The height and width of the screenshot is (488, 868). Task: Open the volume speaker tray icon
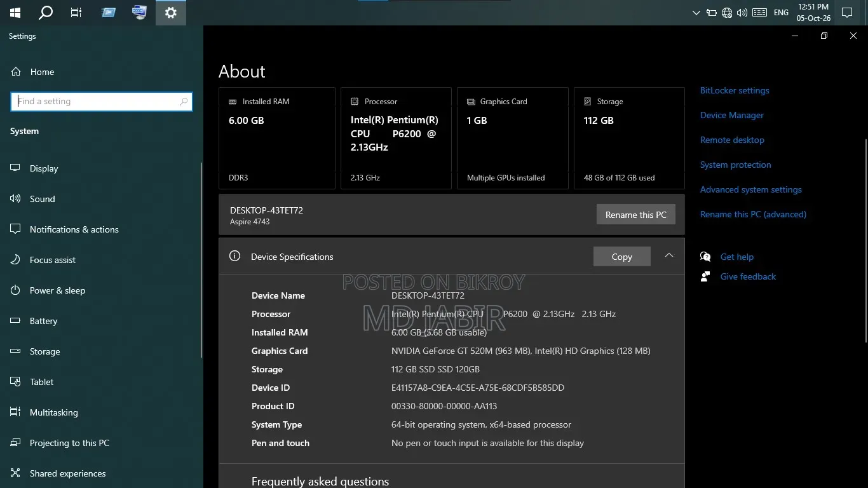coord(742,13)
